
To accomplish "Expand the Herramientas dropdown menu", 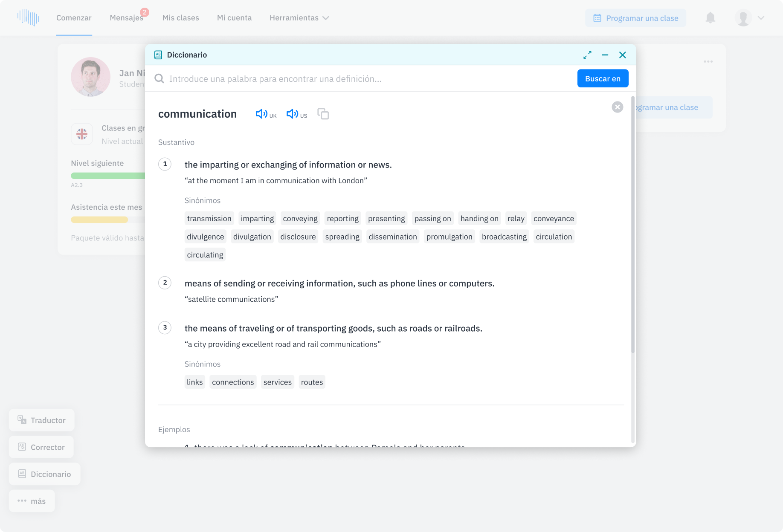I will tap(299, 18).
